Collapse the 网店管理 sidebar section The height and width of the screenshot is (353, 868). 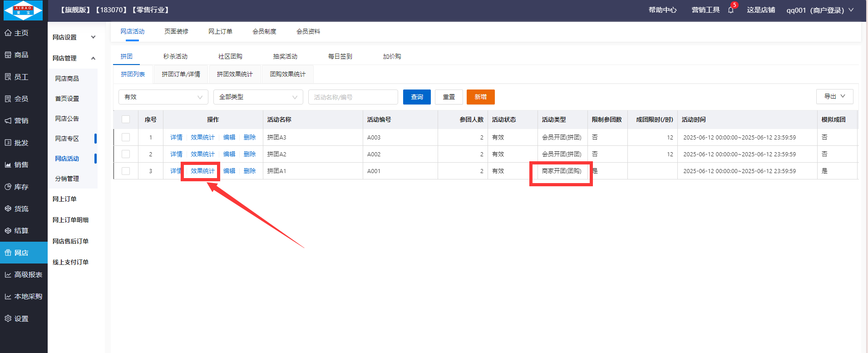click(93, 58)
